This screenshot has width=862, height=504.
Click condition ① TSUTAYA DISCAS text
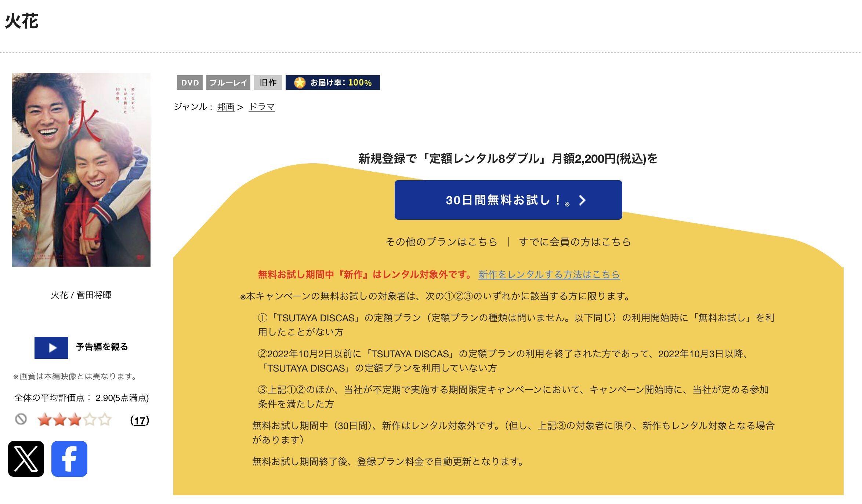click(x=516, y=325)
